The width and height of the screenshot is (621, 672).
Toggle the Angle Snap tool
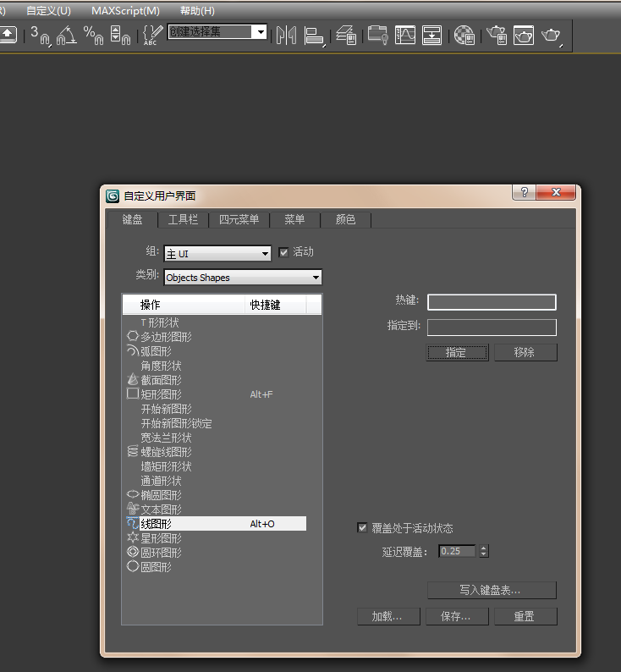67,36
